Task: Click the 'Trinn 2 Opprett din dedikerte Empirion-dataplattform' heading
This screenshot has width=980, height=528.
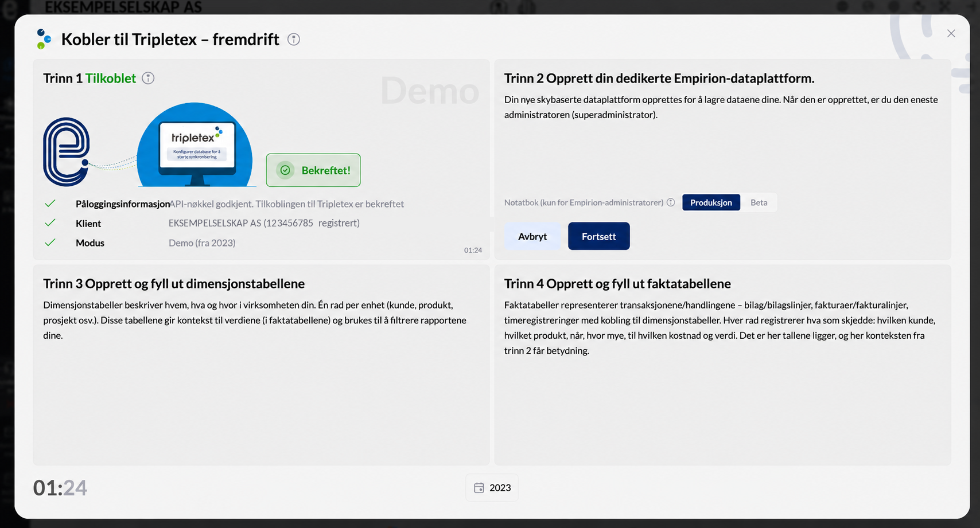Action: click(659, 79)
